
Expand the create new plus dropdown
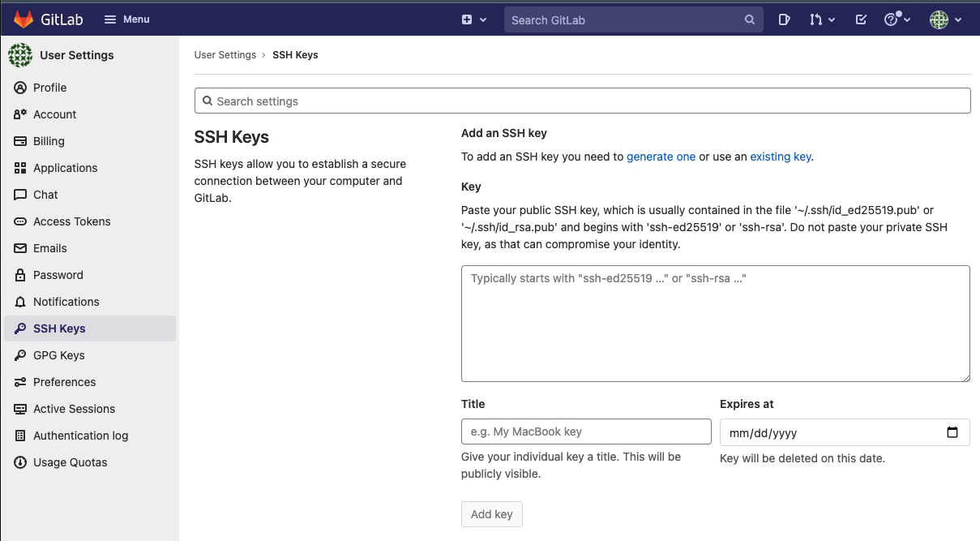(474, 19)
